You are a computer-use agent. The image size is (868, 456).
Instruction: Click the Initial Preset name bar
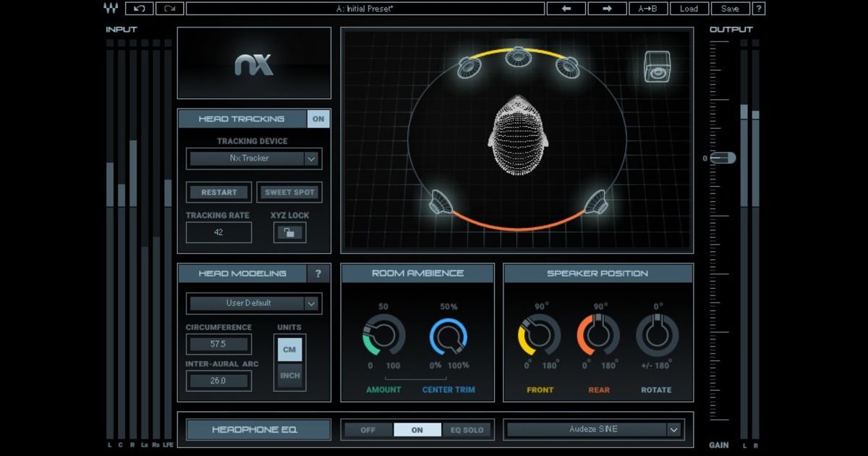point(365,9)
